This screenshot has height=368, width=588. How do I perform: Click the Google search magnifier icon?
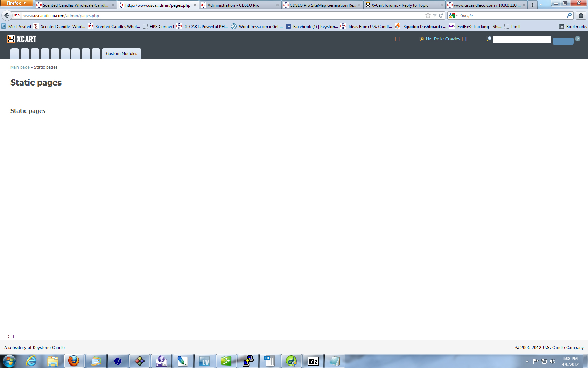569,15
